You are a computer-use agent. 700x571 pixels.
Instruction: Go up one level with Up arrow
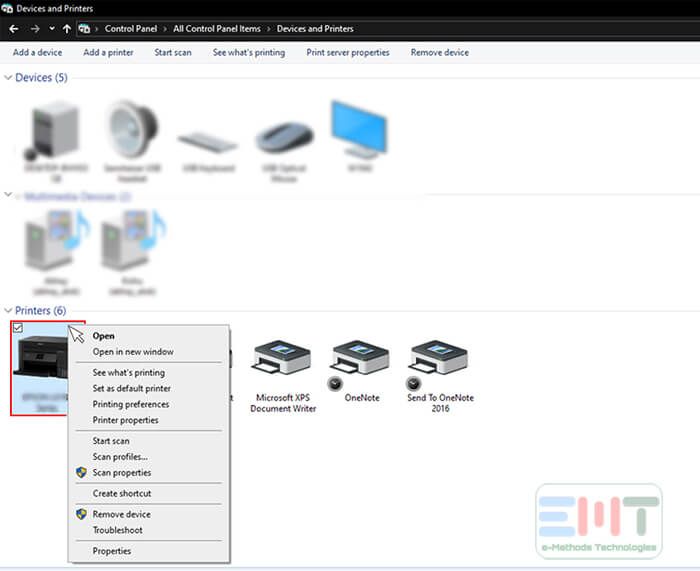tap(67, 29)
